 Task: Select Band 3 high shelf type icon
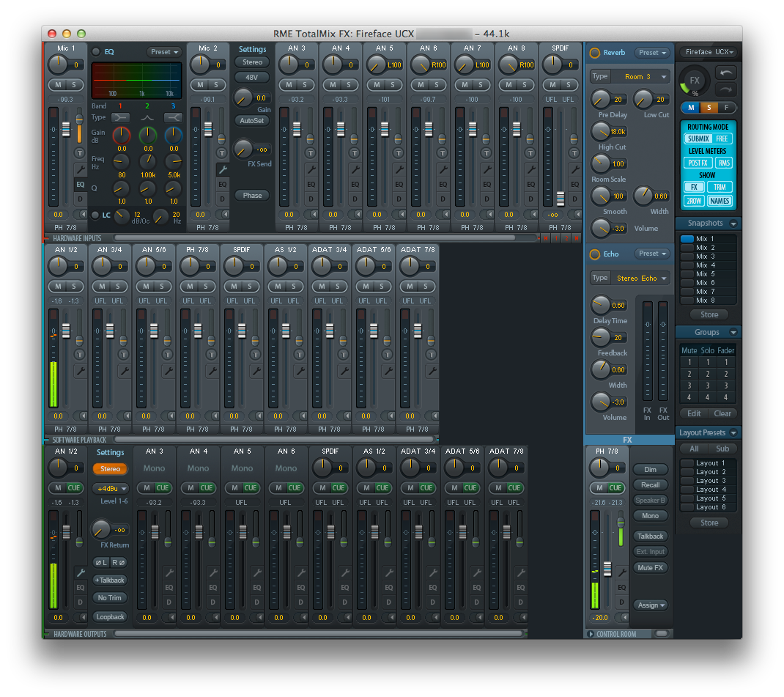(x=173, y=117)
